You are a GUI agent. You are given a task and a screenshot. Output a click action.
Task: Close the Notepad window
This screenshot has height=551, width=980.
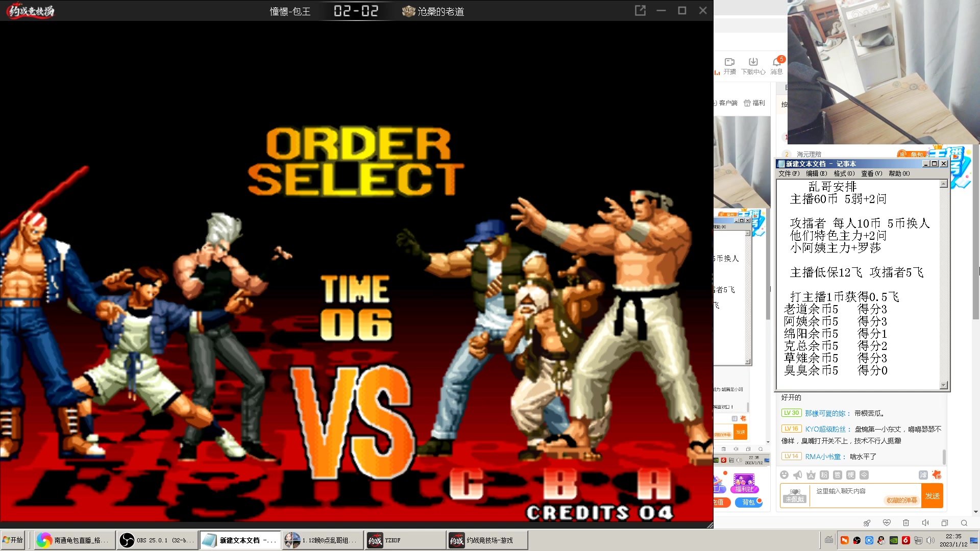[944, 164]
